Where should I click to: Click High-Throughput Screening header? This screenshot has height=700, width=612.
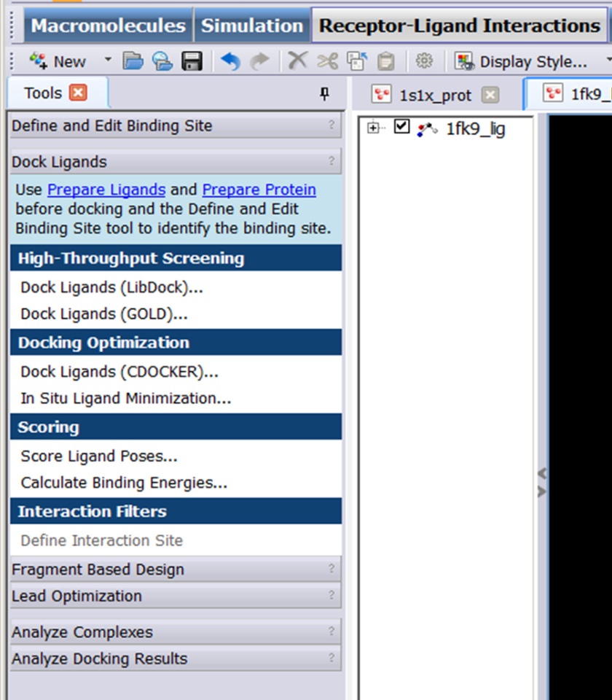(x=176, y=258)
